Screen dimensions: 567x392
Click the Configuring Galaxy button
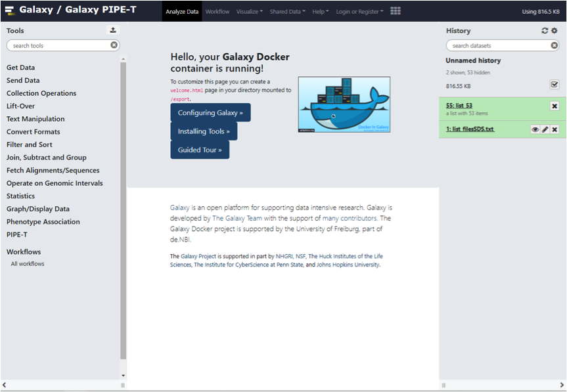(210, 113)
